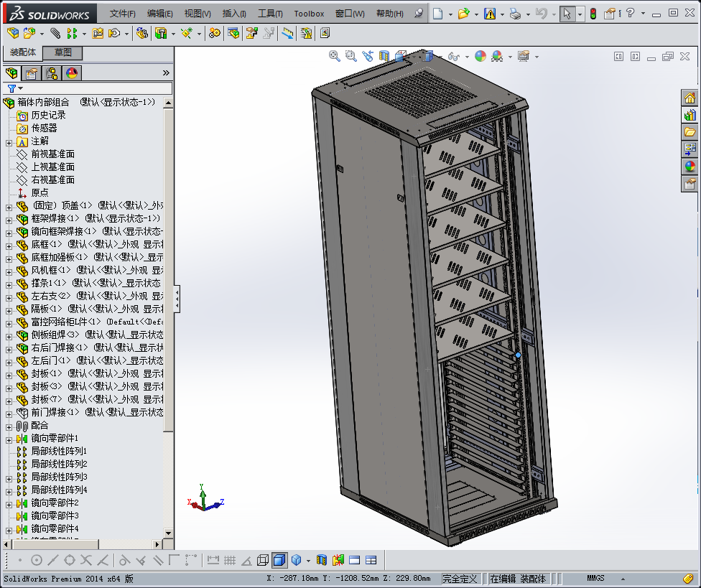
Task: Open the 文件(F) menu
Action: click(x=123, y=14)
